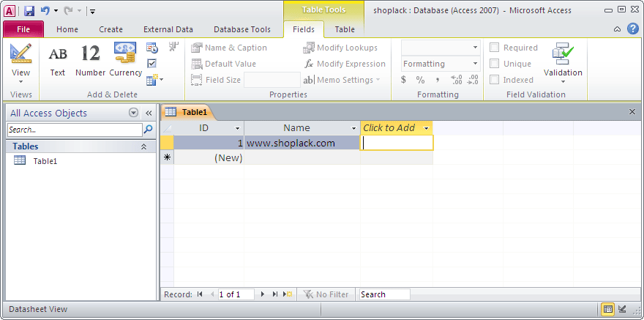
Task: Create new blank record button
Action: 288,294
